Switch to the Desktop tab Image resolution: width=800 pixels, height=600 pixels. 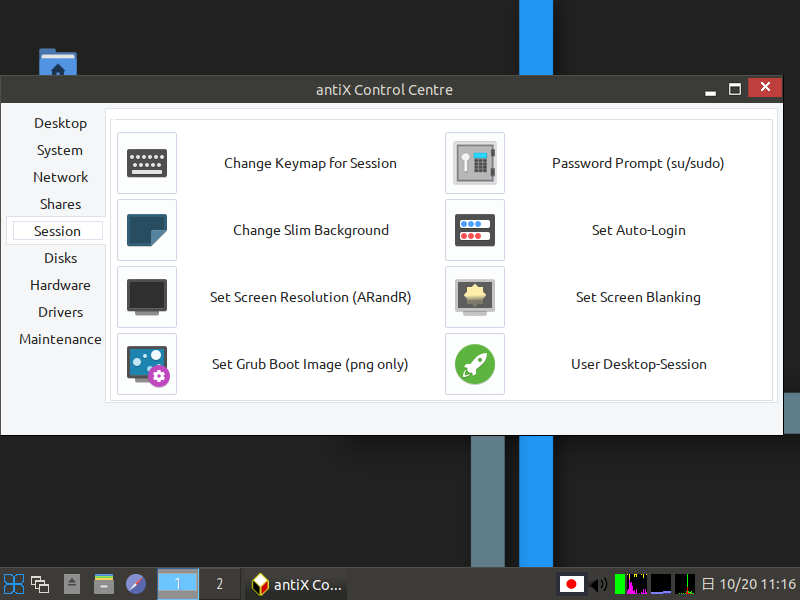click(x=60, y=123)
